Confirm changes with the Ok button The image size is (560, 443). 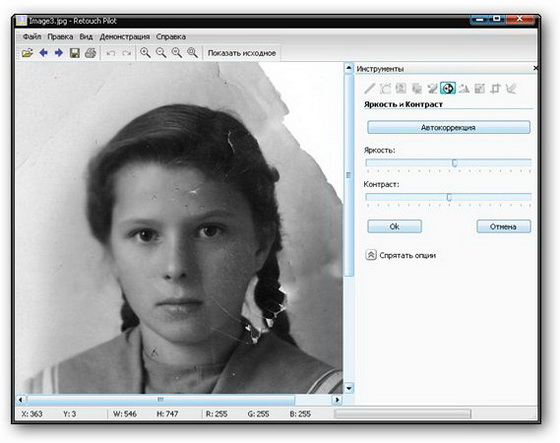[x=395, y=227]
